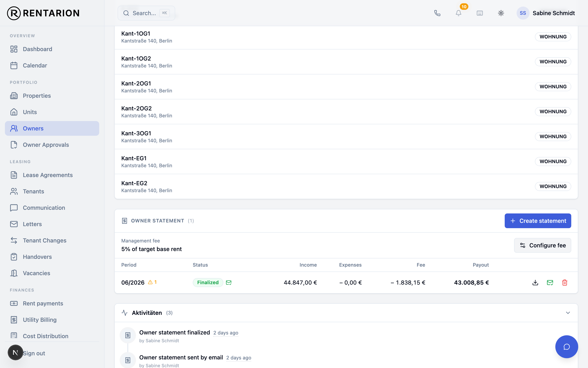The image size is (588, 368).
Task: Navigate to Properties
Action: pyautogui.click(x=52, y=96)
